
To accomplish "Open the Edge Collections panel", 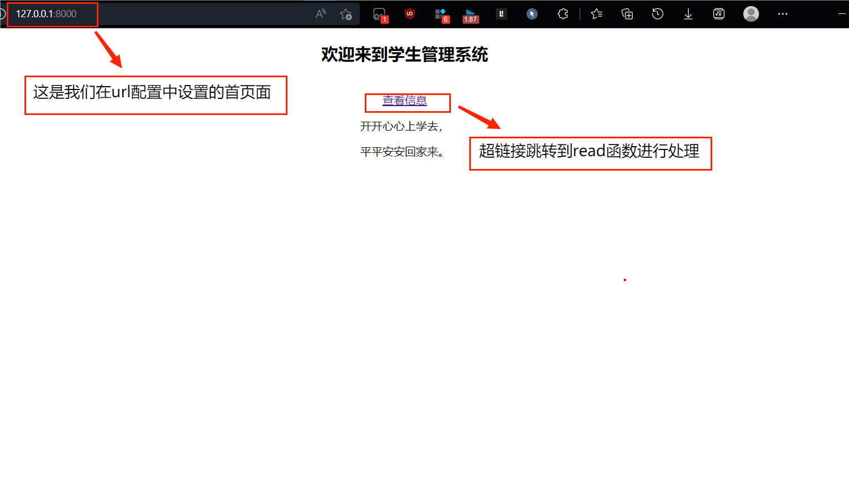I will tap(627, 14).
